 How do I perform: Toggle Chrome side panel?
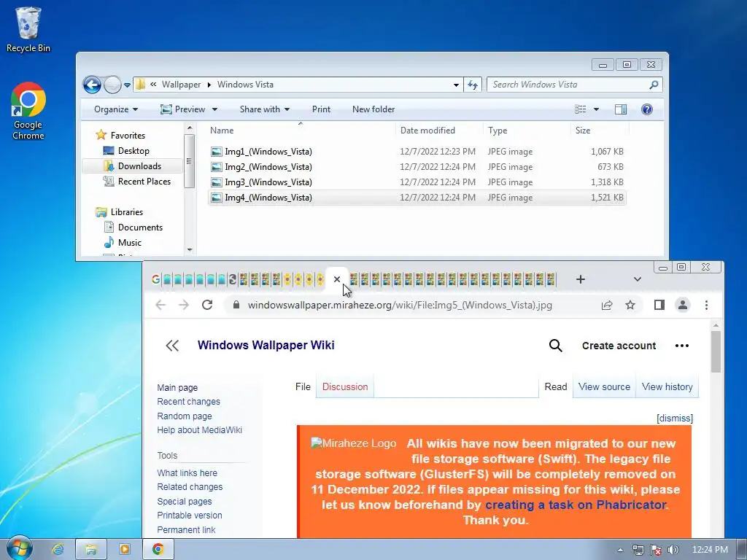click(x=659, y=305)
